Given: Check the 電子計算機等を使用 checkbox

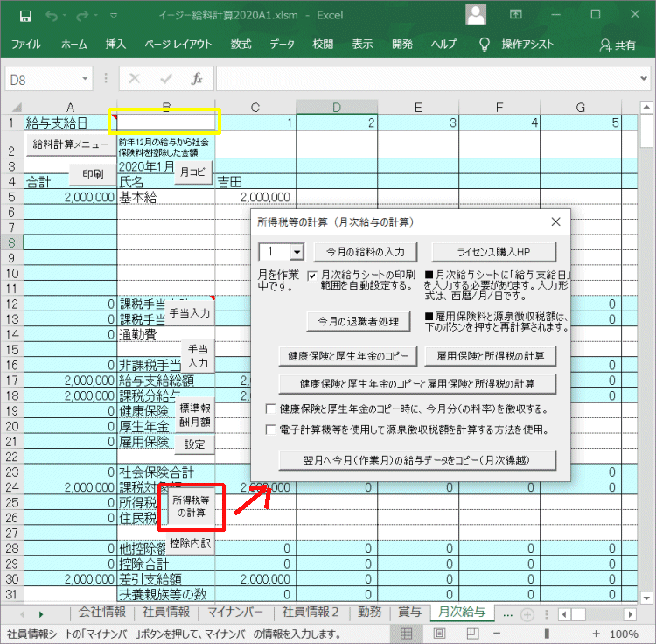Looking at the screenshot, I should pos(271,430).
